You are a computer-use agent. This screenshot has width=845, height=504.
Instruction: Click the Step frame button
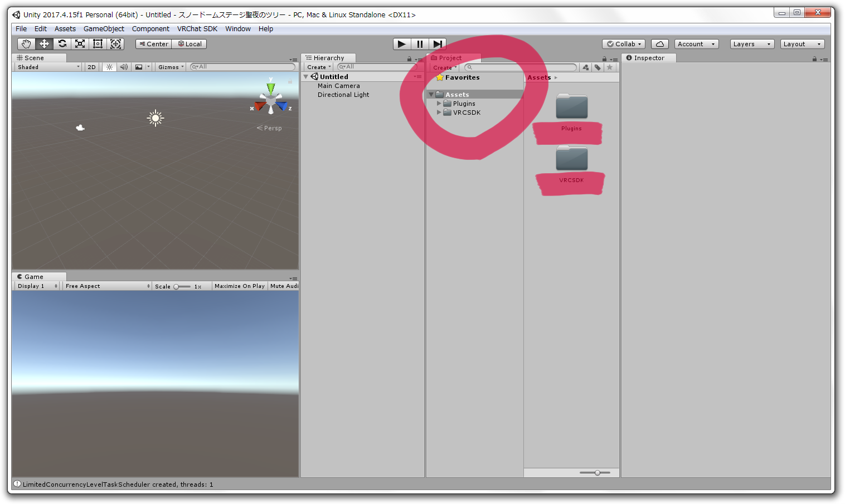click(x=438, y=44)
